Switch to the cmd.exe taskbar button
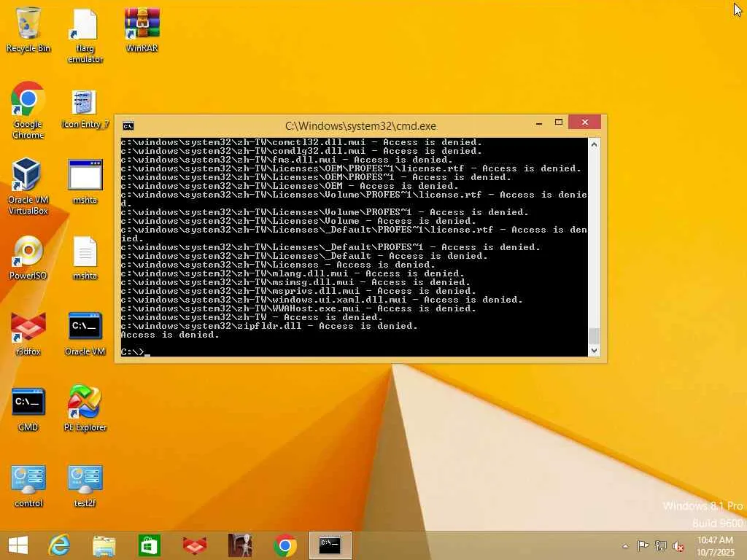Screen dimensions: 747x560 (330, 545)
